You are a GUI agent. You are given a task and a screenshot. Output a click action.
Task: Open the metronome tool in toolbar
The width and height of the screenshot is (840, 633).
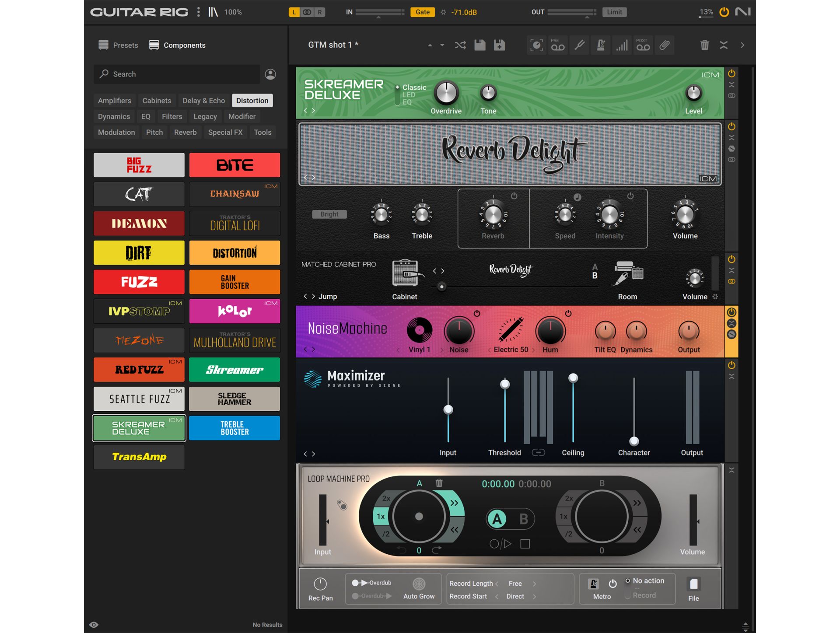coord(601,45)
